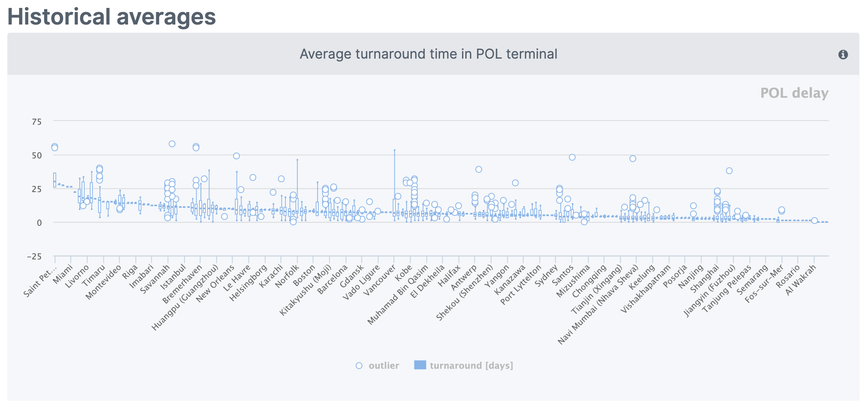Click the 'POL delay' chart label

click(794, 93)
